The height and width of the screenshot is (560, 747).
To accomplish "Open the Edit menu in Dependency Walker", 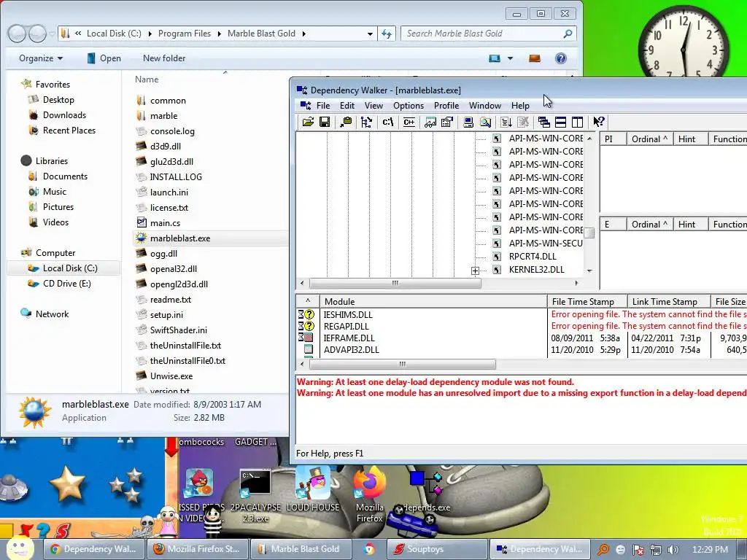I will click(x=347, y=106).
